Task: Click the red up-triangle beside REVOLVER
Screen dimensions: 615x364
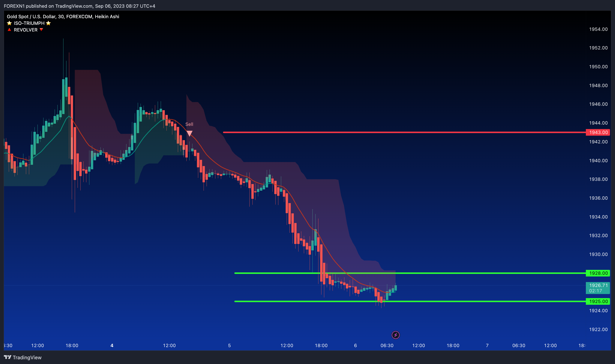Action: coord(9,30)
